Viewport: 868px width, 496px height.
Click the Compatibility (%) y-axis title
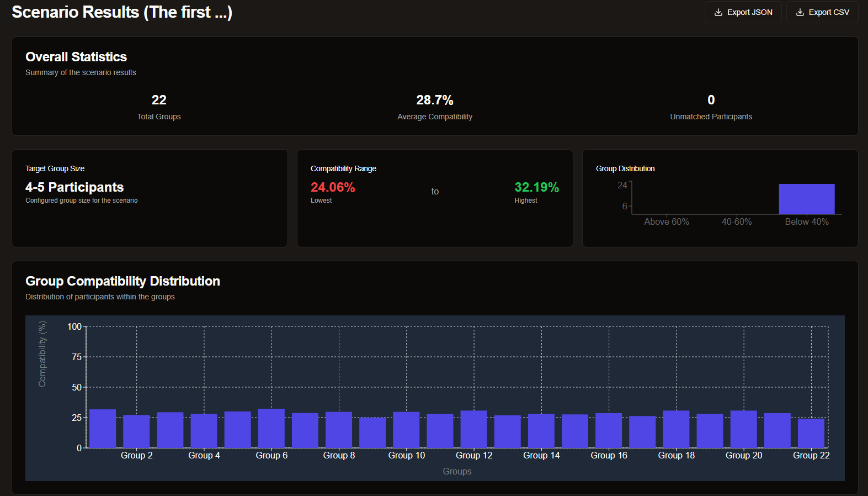click(x=42, y=354)
